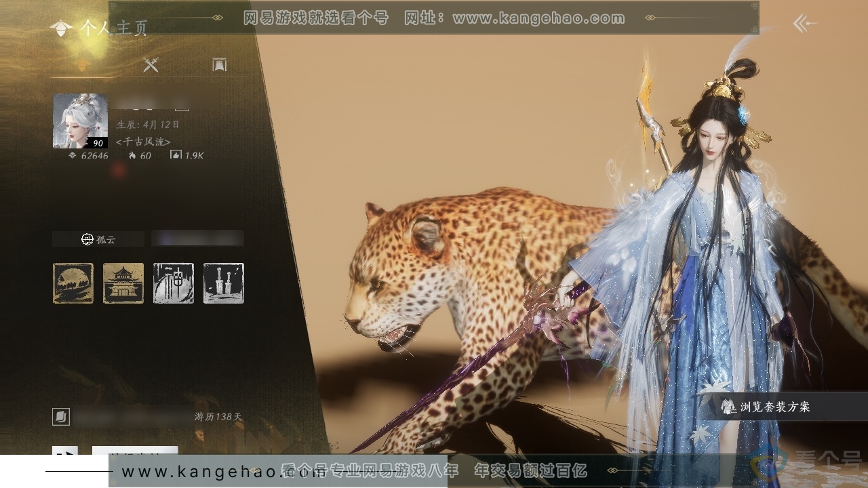Image resolution: width=868 pixels, height=488 pixels.
Task: Click the flame popularity icon beside 60
Action: click(x=132, y=155)
